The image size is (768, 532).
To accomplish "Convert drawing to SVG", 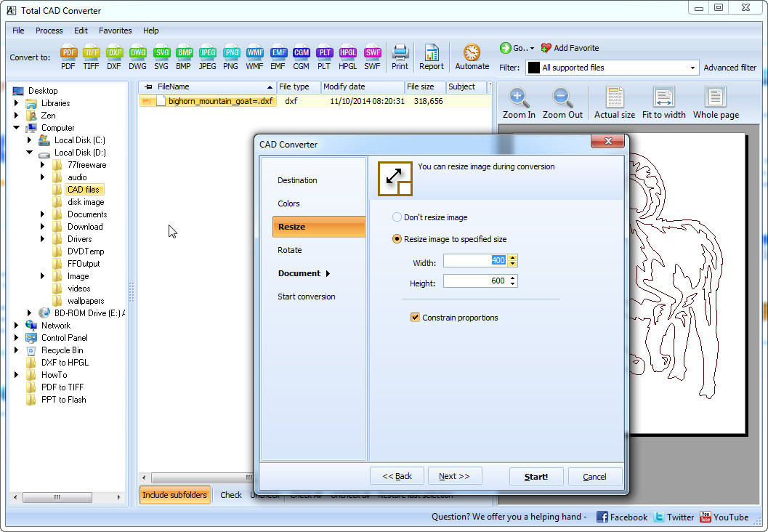I will (x=161, y=57).
